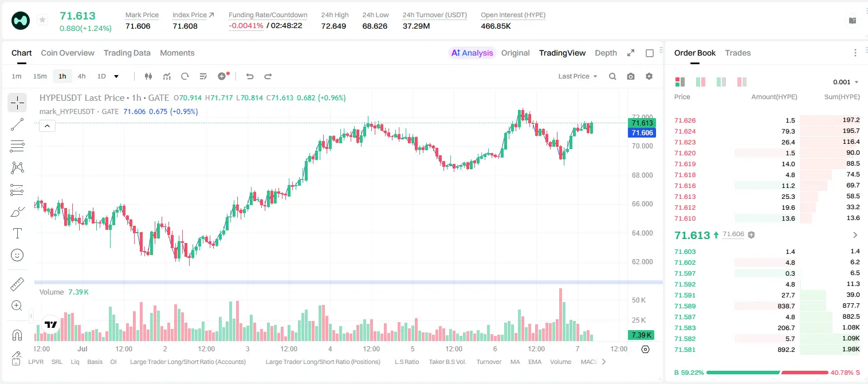
Task: Open chart settings gear icon
Action: [649, 76]
